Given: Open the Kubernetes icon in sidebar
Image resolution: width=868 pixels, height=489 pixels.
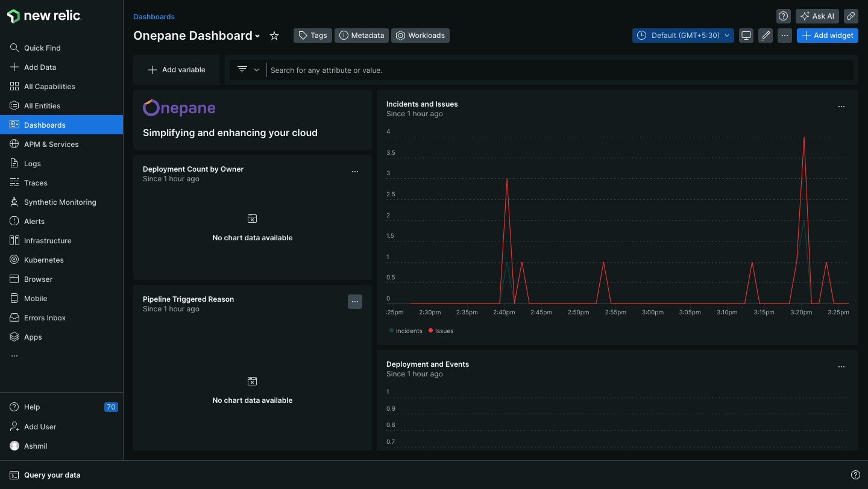Looking at the screenshot, I should pos(14,260).
